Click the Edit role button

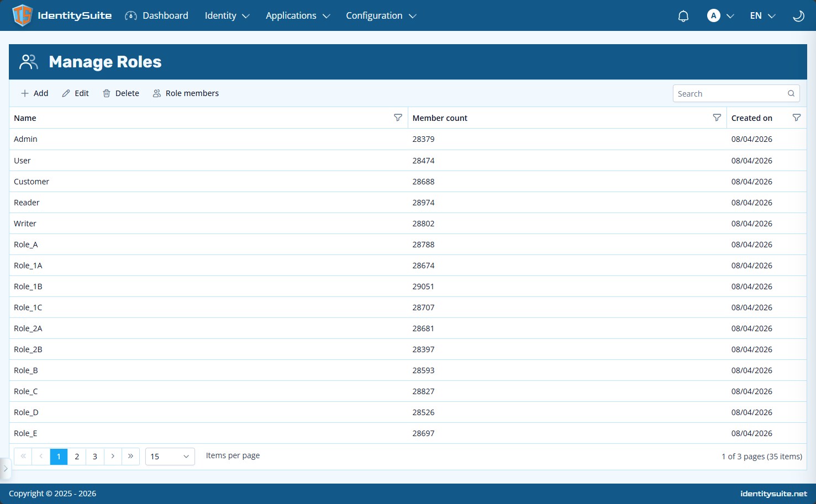coord(75,93)
